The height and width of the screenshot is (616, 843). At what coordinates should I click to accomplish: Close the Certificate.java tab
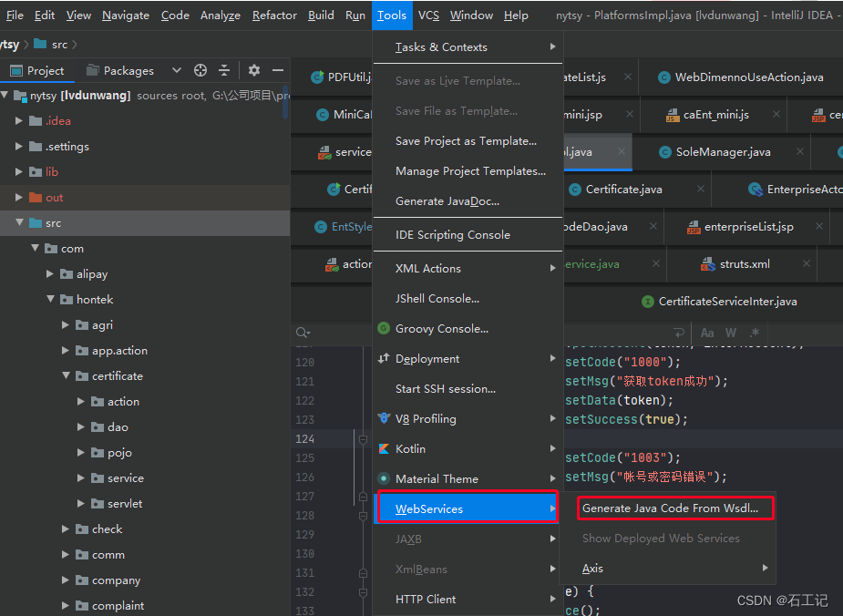tap(701, 189)
